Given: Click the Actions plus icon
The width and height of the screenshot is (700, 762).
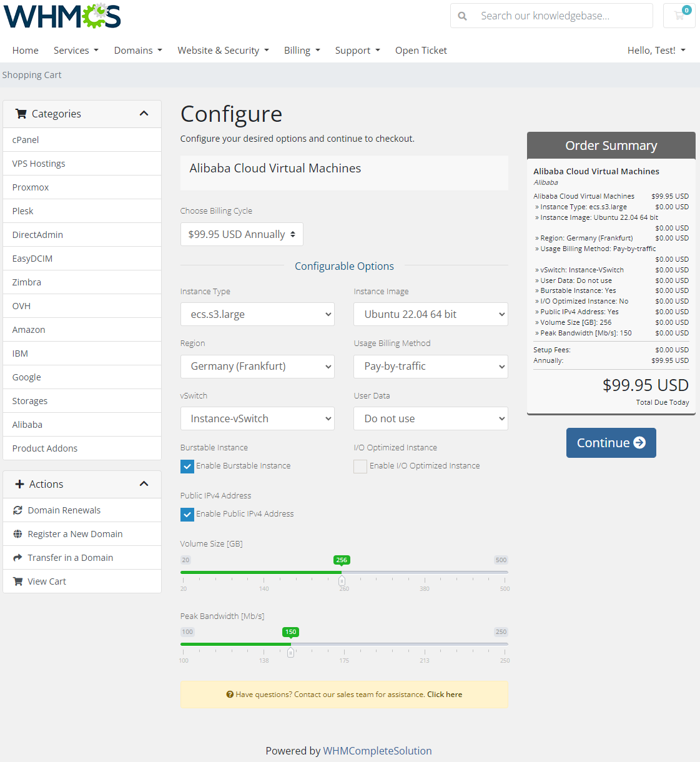Looking at the screenshot, I should (20, 484).
